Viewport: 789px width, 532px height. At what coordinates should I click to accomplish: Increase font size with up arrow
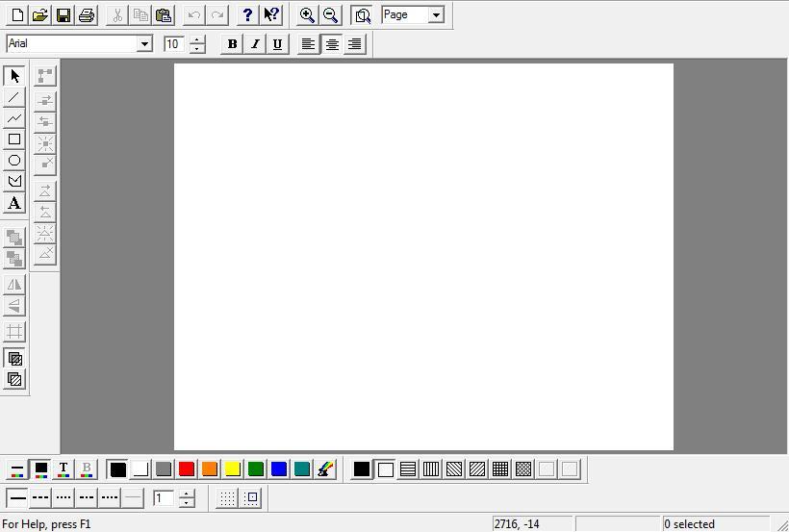point(196,39)
